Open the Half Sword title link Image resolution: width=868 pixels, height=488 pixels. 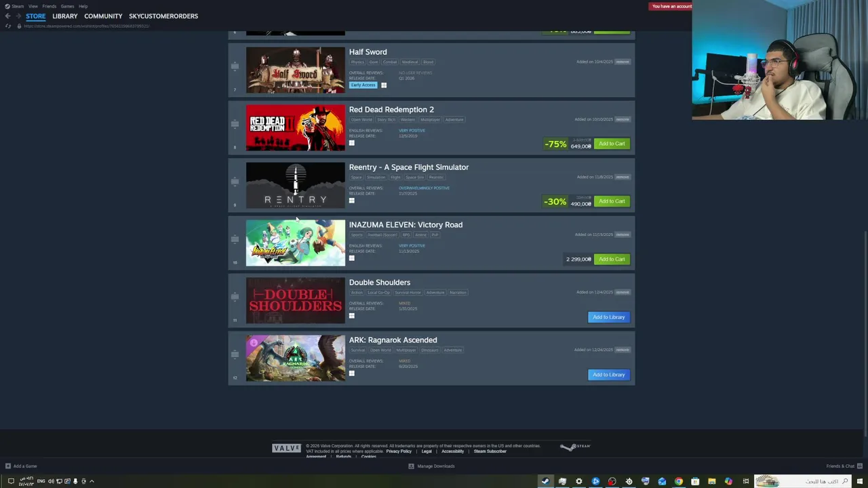(368, 52)
